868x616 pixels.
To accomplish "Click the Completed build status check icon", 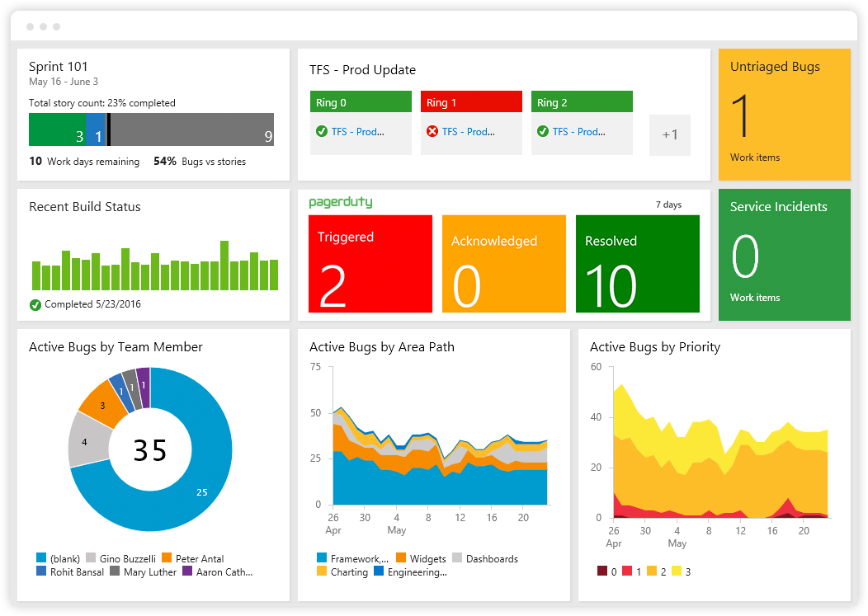I will pyautogui.click(x=35, y=305).
